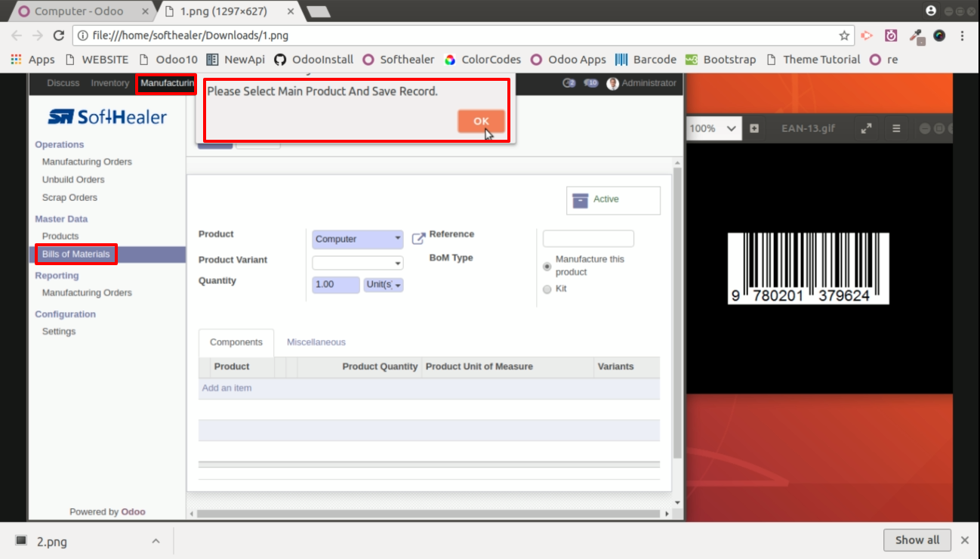The width and height of the screenshot is (980, 559).
Task: Open Settings under Configuration
Action: (59, 332)
